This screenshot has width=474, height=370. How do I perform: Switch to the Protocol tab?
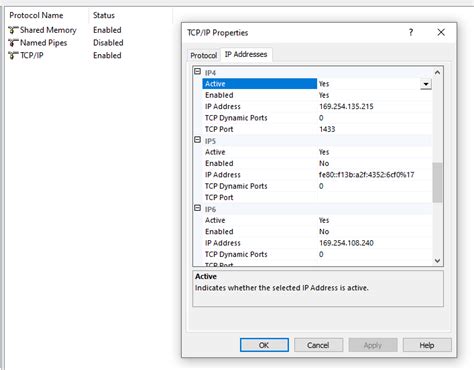pos(203,55)
